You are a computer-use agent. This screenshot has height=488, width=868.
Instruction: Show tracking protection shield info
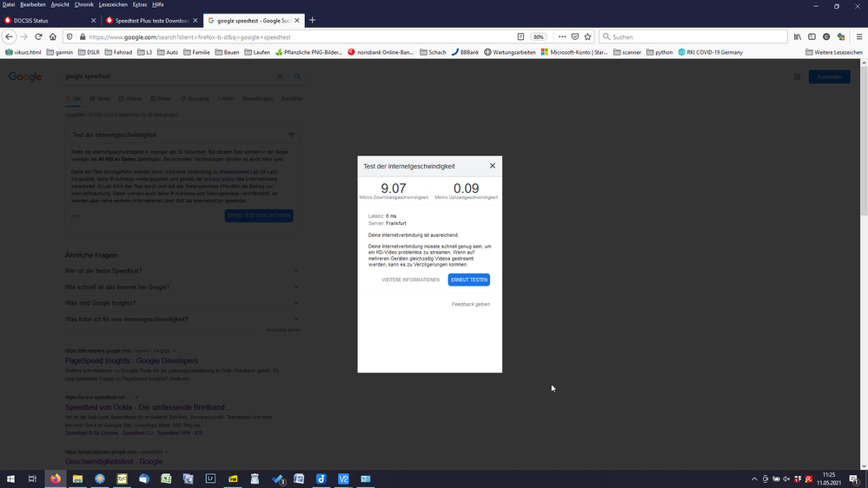70,37
